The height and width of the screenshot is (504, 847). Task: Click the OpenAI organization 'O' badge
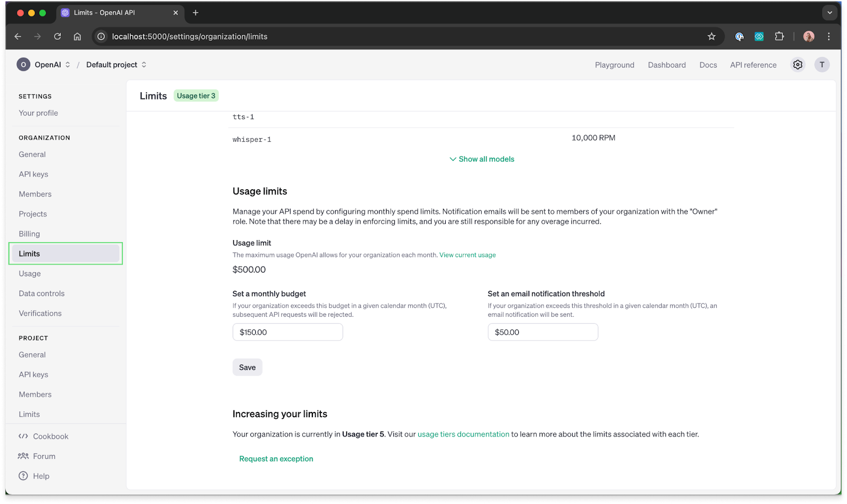pos(23,65)
